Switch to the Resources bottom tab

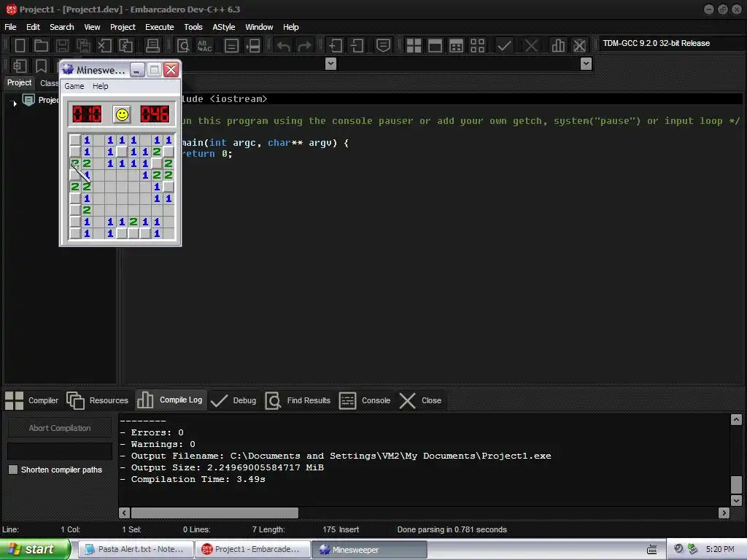pyautogui.click(x=98, y=400)
